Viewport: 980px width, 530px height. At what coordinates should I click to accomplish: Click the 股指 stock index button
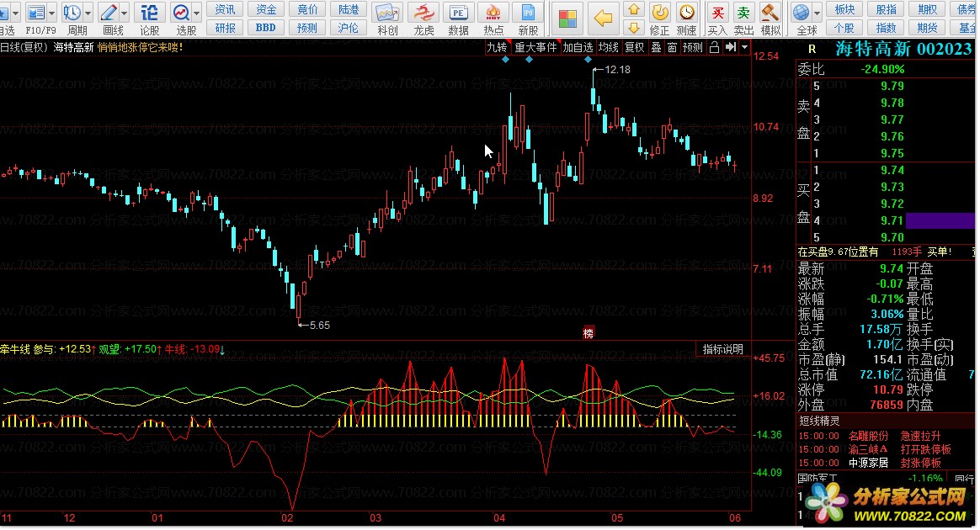pyautogui.click(x=886, y=9)
